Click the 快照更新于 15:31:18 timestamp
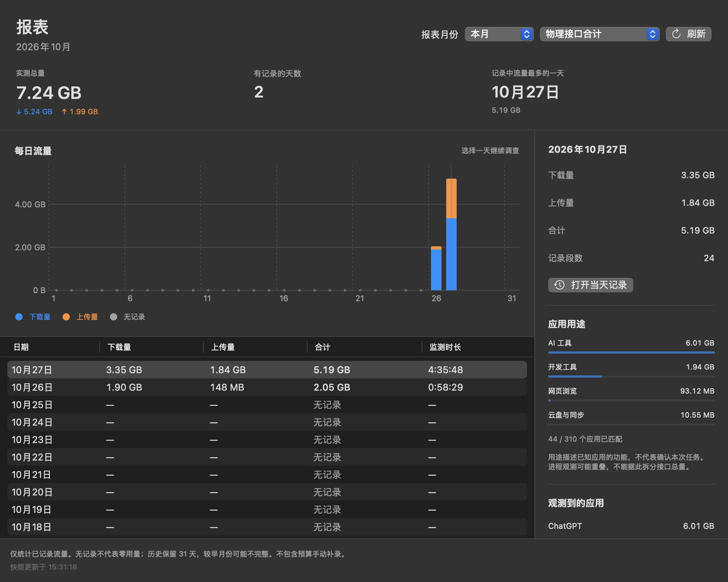Image resolution: width=728 pixels, height=582 pixels. click(43, 567)
